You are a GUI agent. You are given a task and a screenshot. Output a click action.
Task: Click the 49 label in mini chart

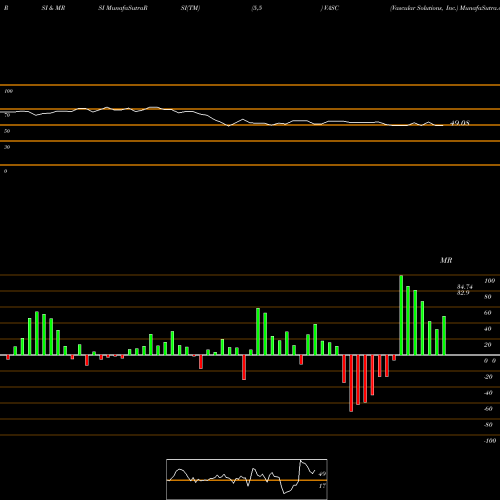point(322,474)
